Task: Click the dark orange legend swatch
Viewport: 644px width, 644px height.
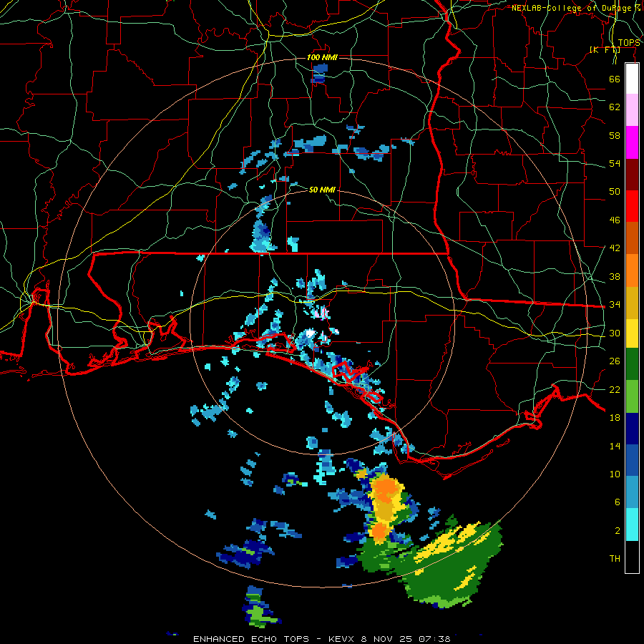Action: click(x=632, y=238)
